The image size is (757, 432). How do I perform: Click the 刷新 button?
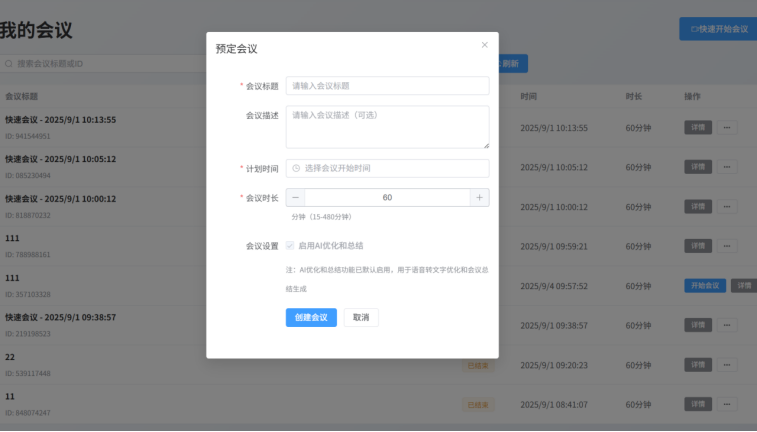coord(513,64)
